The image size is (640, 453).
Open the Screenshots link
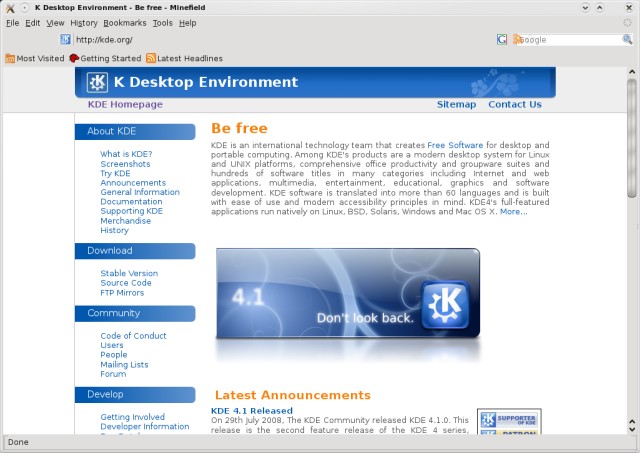(125, 164)
